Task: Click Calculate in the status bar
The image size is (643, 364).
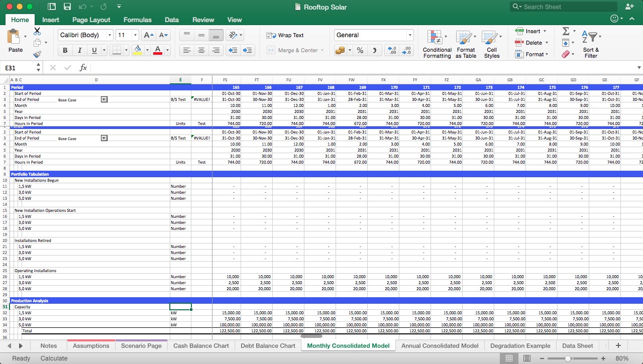Action: 54,358
